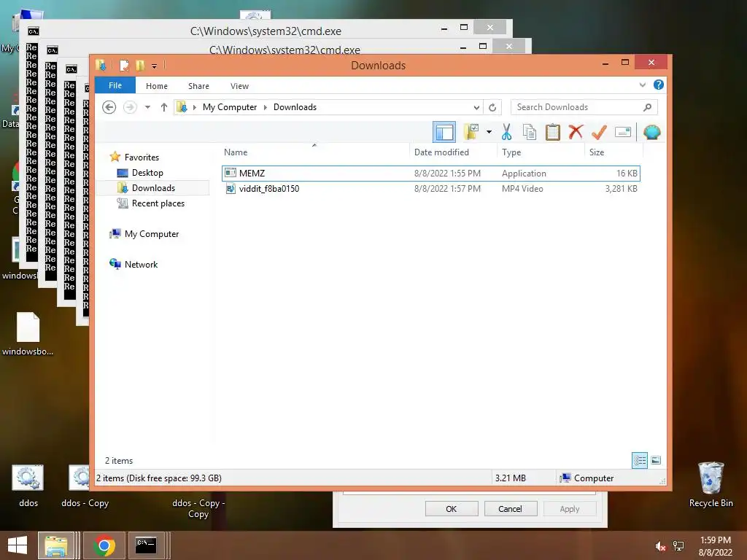
Task: Expand the breadcrumb arrow after My Computer
Action: coord(266,107)
